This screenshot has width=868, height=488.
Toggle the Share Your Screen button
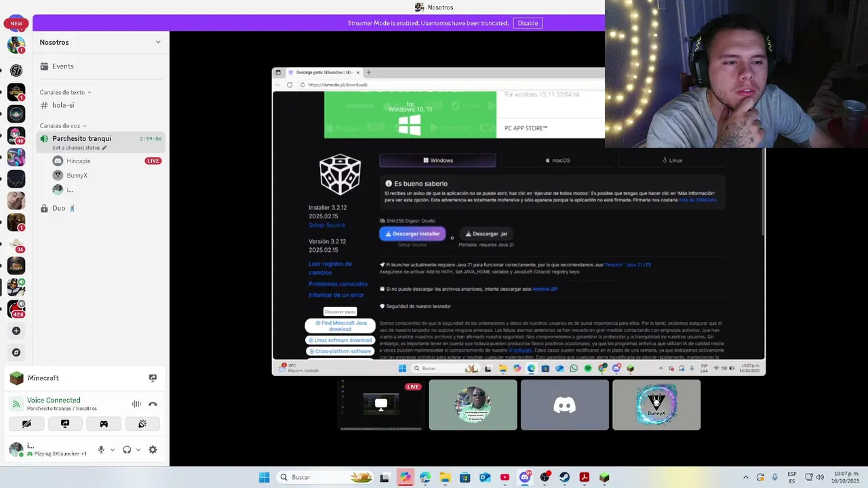tap(65, 424)
